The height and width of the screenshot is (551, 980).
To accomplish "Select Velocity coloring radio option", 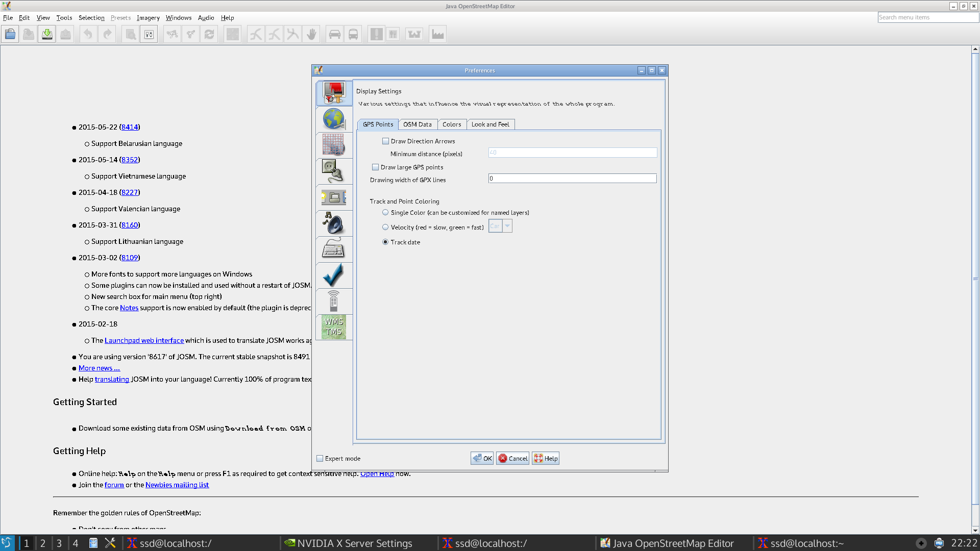I will coord(385,228).
